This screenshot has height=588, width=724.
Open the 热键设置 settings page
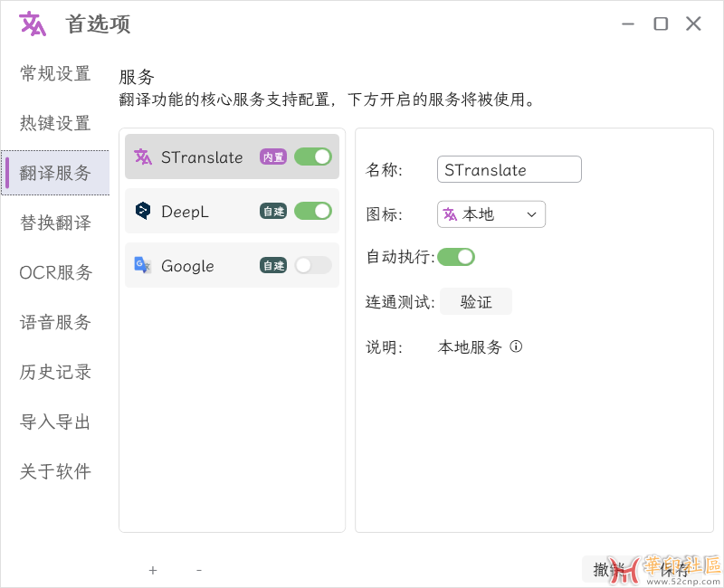[54, 123]
